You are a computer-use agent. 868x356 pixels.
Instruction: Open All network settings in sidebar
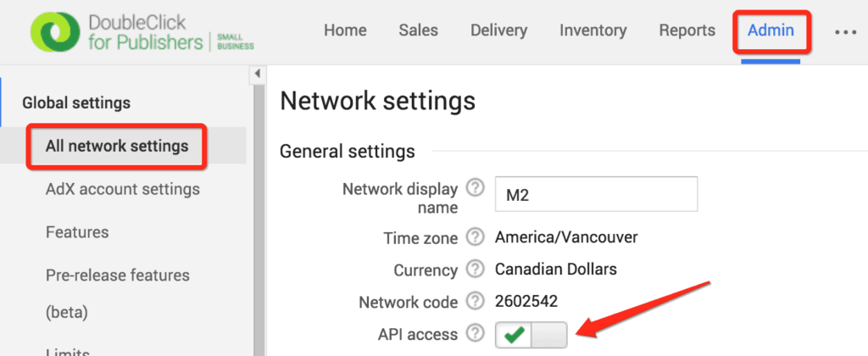pos(117,146)
